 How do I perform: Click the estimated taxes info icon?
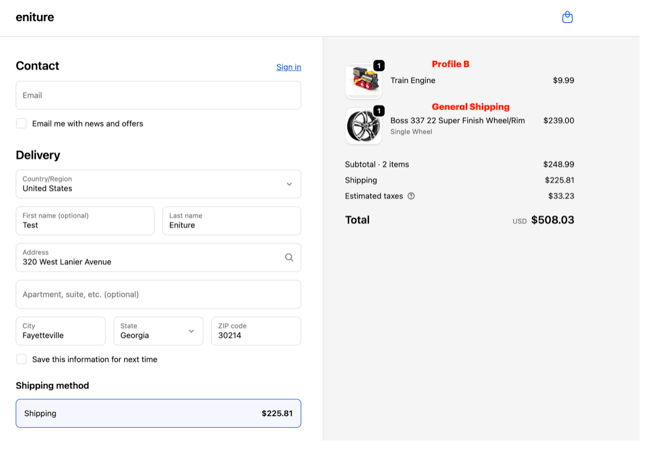point(411,196)
